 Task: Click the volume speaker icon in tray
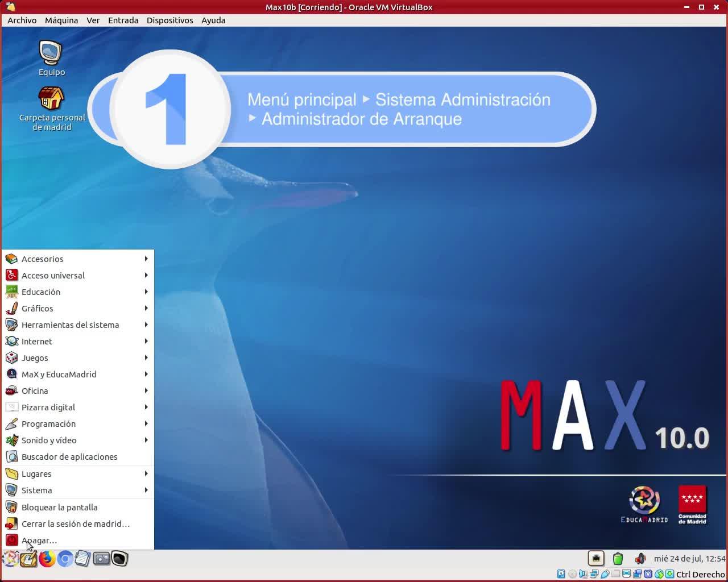(640, 559)
